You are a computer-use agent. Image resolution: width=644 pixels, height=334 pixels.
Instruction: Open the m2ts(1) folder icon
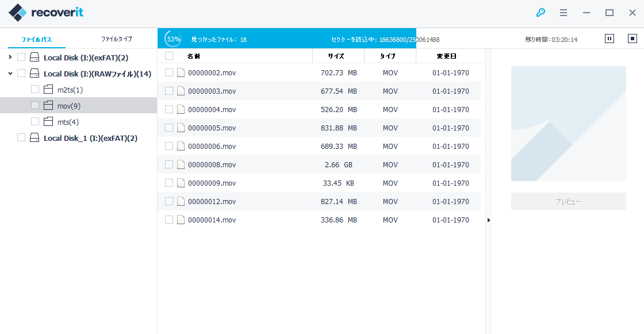click(48, 90)
